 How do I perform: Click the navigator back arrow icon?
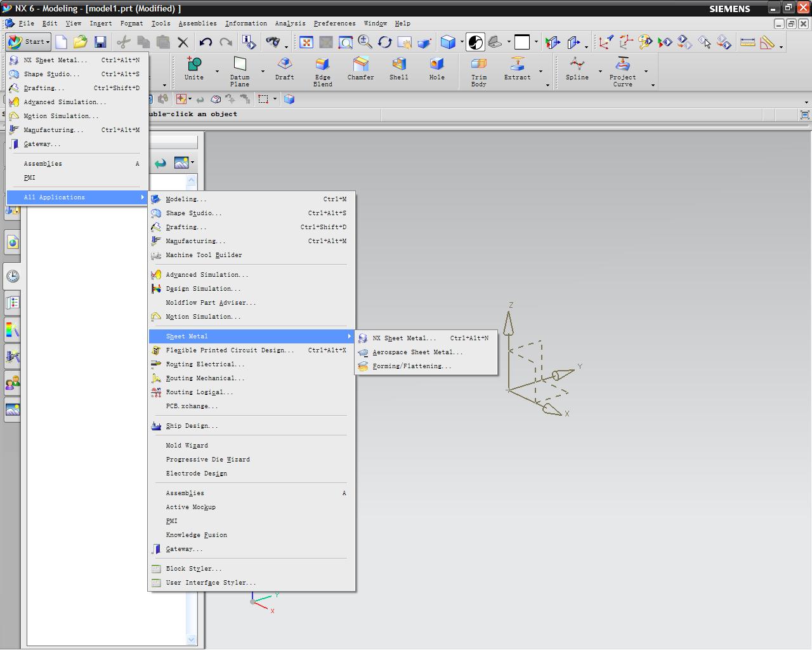click(160, 163)
